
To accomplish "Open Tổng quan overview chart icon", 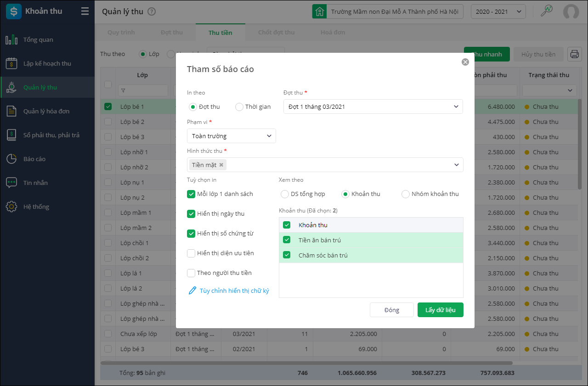I will [11, 40].
